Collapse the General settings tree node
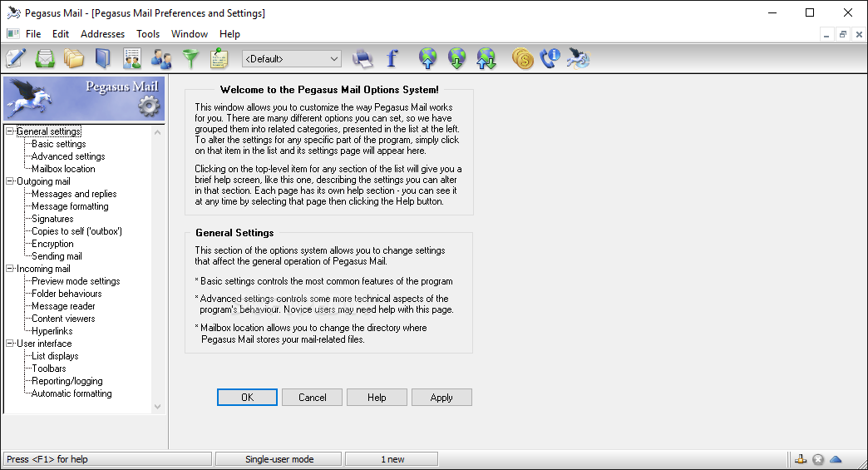Image resolution: width=868 pixels, height=470 pixels. pyautogui.click(x=9, y=131)
